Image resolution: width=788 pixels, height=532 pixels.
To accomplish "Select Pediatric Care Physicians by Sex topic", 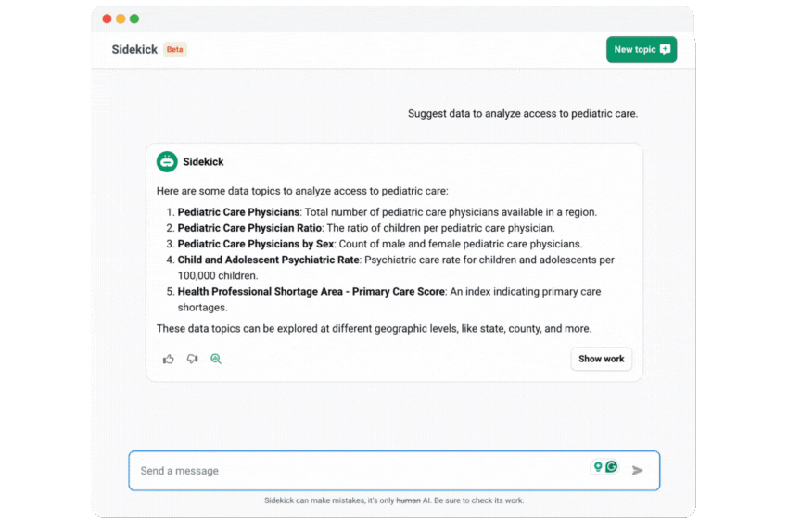I will [256, 244].
